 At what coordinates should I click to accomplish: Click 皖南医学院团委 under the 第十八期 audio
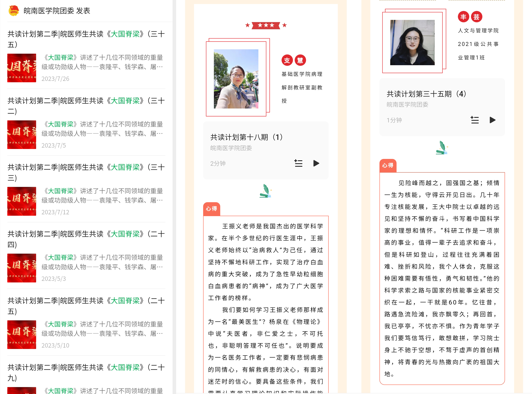(231, 148)
